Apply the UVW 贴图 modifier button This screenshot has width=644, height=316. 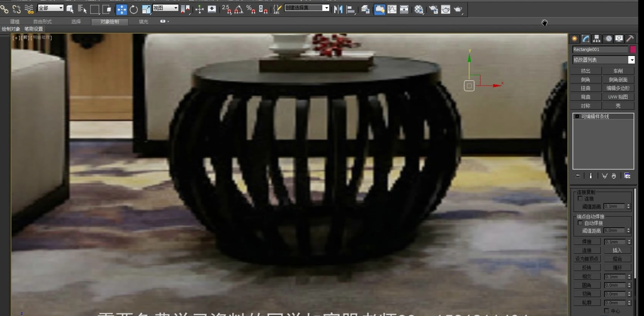(618, 97)
